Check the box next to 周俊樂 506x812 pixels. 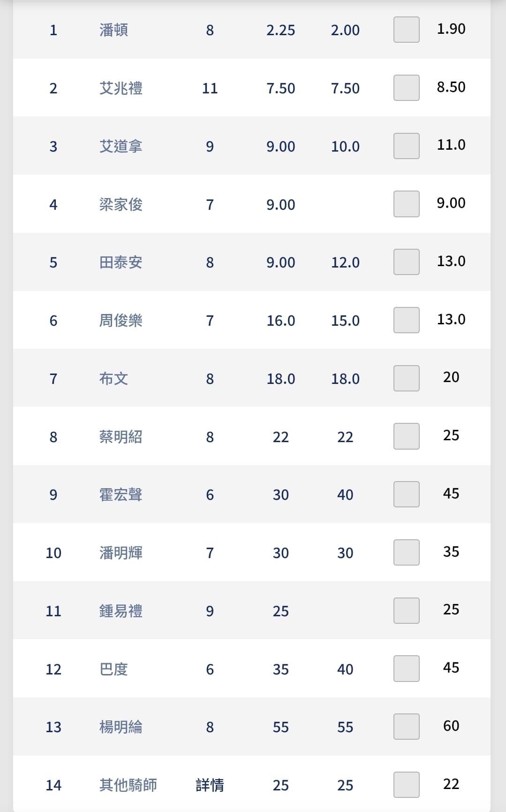click(406, 320)
